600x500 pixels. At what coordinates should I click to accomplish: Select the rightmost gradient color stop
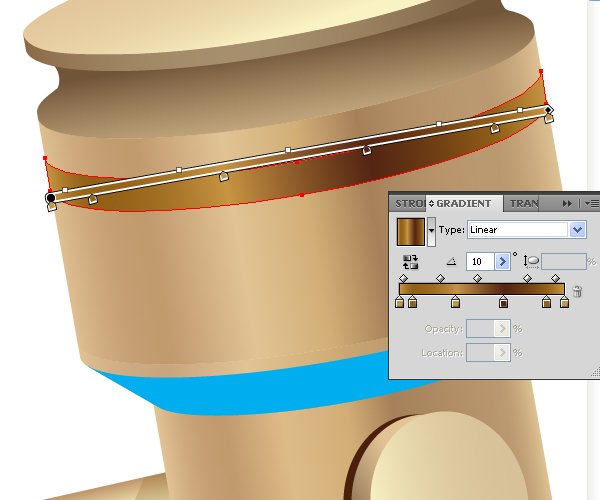pos(564,301)
